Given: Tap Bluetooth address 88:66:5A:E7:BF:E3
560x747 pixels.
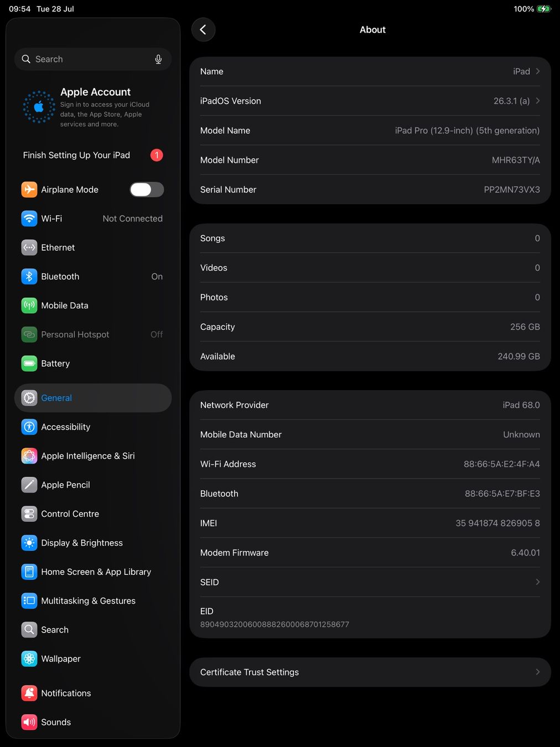Looking at the screenshot, I should pos(502,494).
